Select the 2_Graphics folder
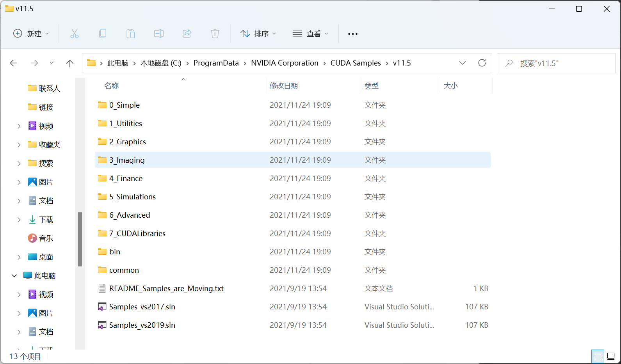Image resolution: width=621 pixels, height=364 pixels. pyautogui.click(x=128, y=142)
